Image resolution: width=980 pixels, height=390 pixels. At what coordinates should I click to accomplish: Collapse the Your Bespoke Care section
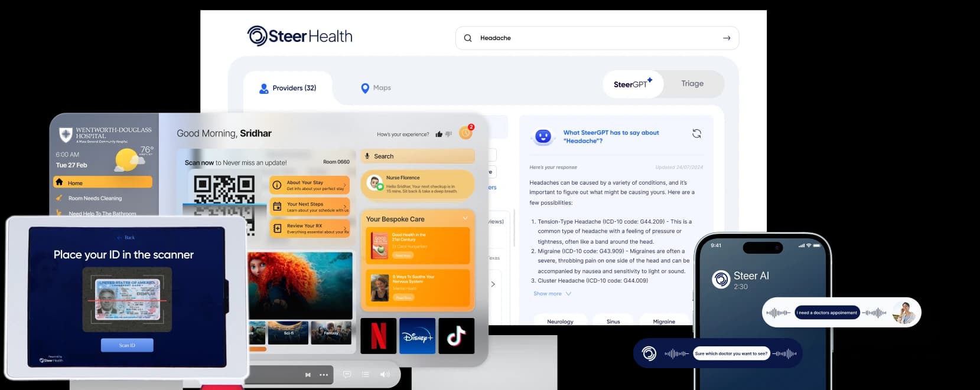[x=465, y=219]
